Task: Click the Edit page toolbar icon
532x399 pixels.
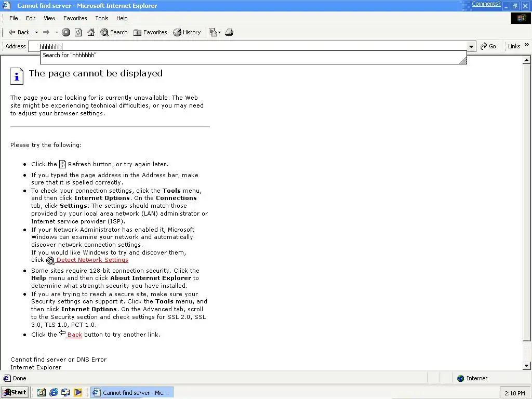Action: (x=212, y=32)
